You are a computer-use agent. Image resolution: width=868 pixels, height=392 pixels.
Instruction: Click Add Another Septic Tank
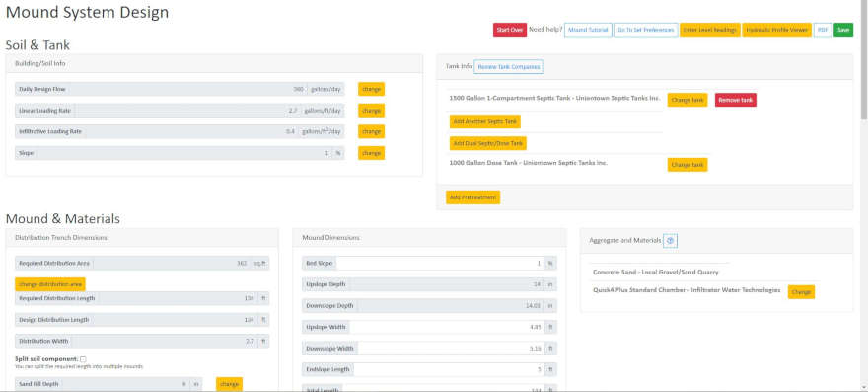click(485, 121)
